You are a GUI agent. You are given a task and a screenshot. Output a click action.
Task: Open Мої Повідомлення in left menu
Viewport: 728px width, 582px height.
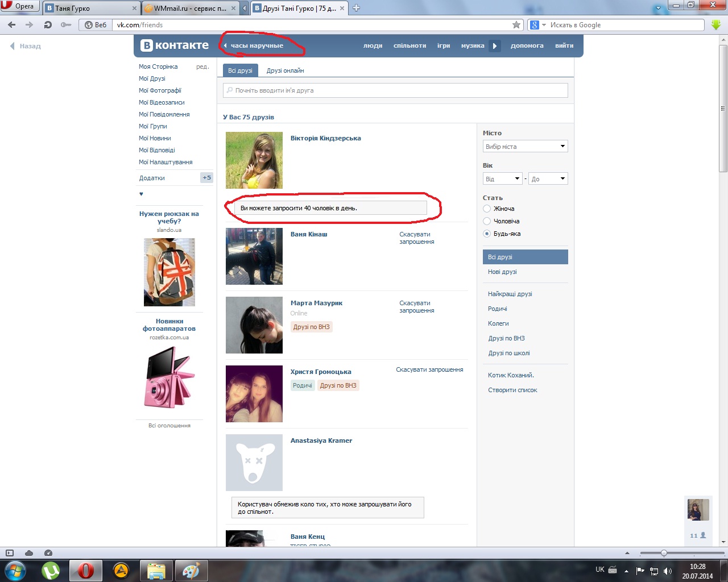[164, 114]
